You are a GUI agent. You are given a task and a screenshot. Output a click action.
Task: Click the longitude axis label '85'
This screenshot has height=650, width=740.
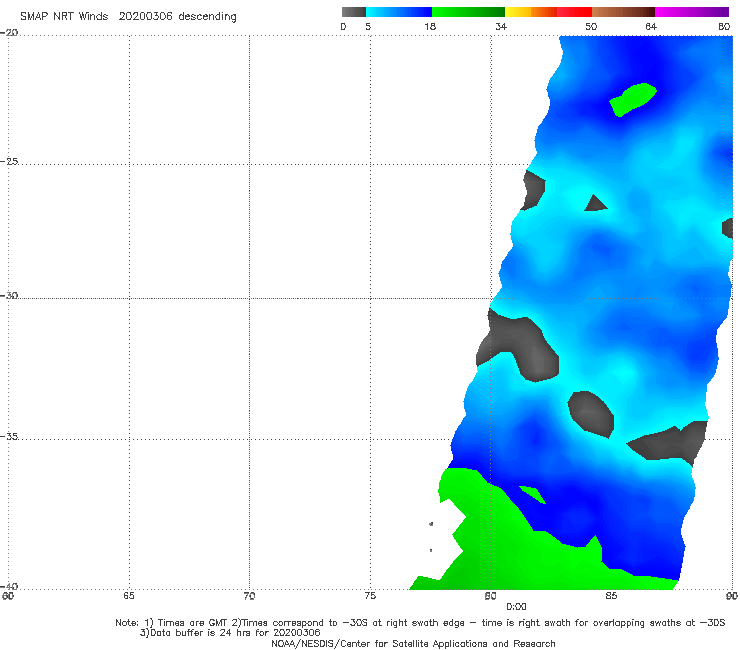[x=611, y=596]
